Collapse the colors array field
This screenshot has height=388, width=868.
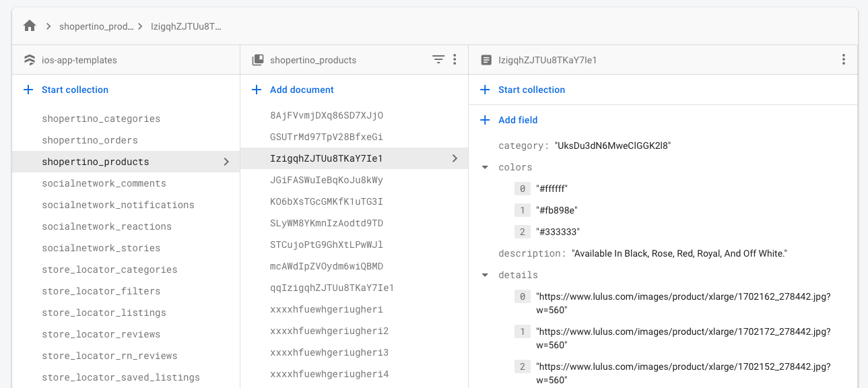coord(485,168)
